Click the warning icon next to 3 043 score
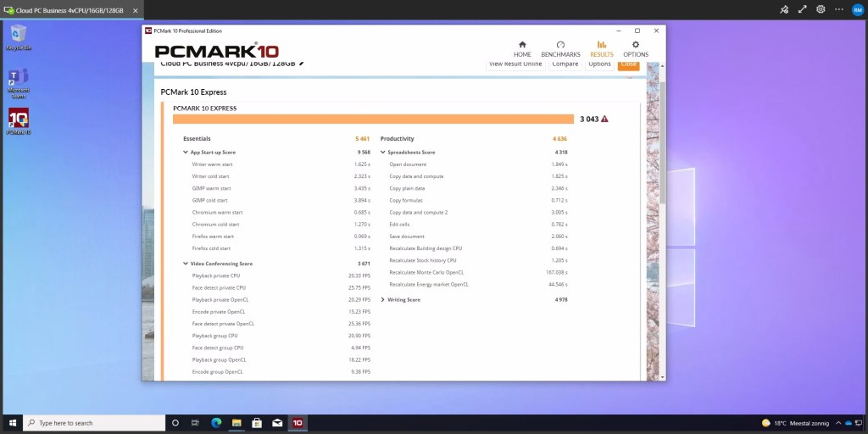The width and height of the screenshot is (868, 434). point(604,119)
